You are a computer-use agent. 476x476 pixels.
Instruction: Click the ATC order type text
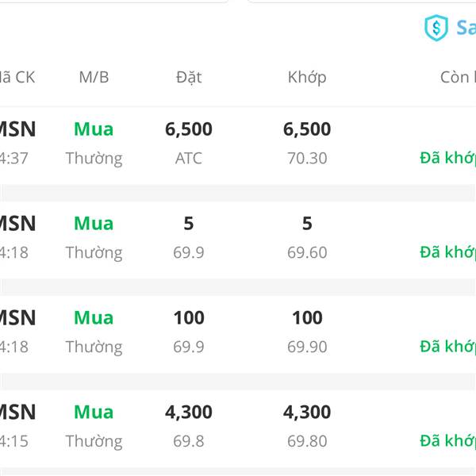click(189, 158)
